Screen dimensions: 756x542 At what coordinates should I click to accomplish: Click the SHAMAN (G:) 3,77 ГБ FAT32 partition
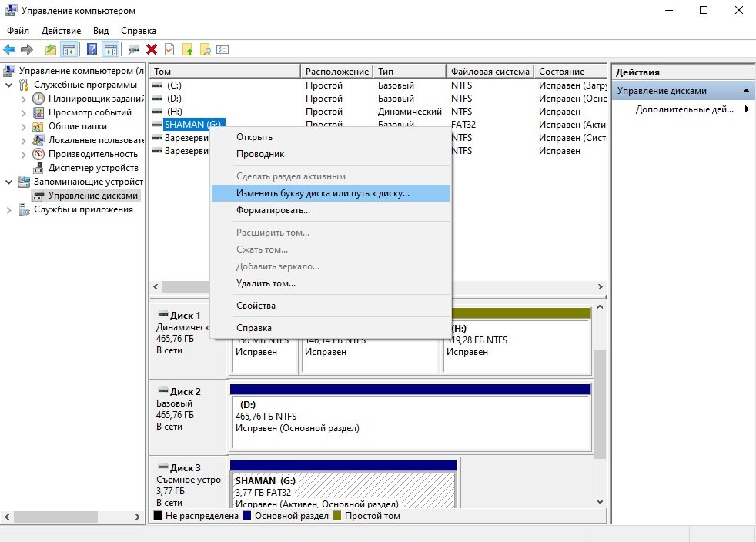[x=344, y=490]
